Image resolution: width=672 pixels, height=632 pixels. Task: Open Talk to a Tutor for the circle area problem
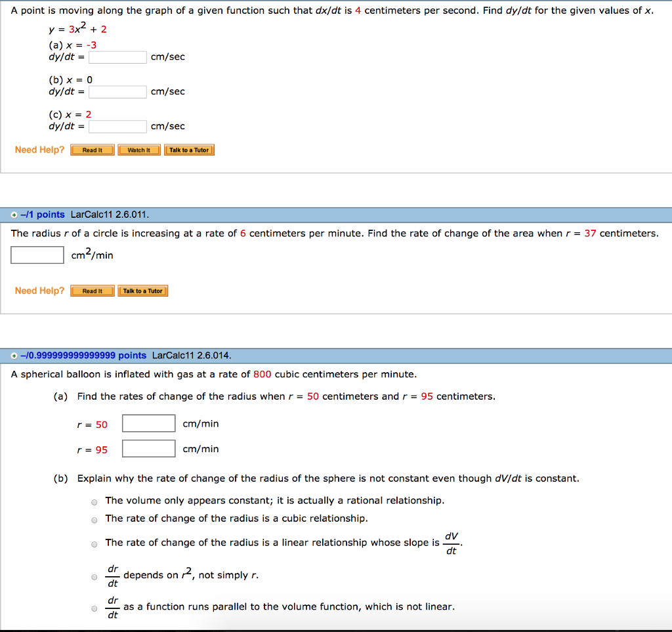click(x=142, y=290)
